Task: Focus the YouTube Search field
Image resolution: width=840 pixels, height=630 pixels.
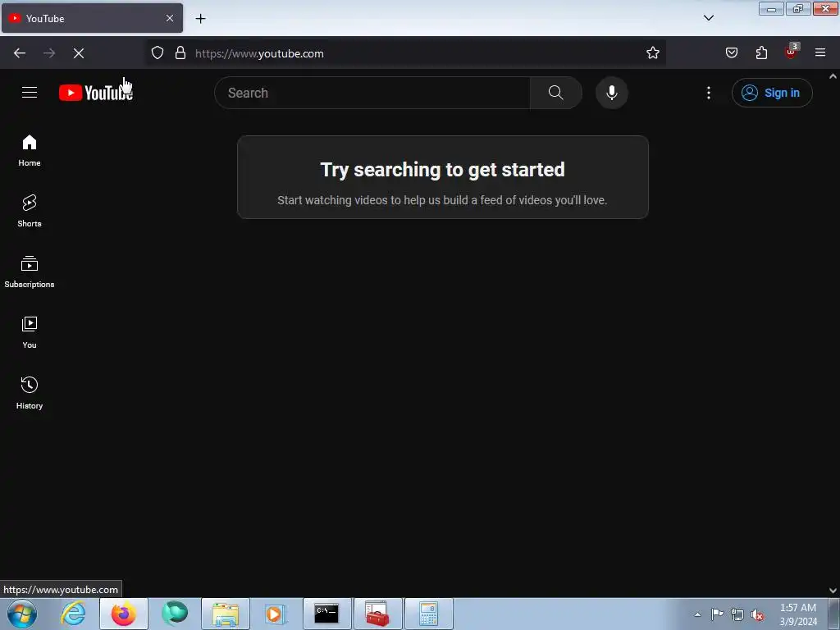Action: 372,93
